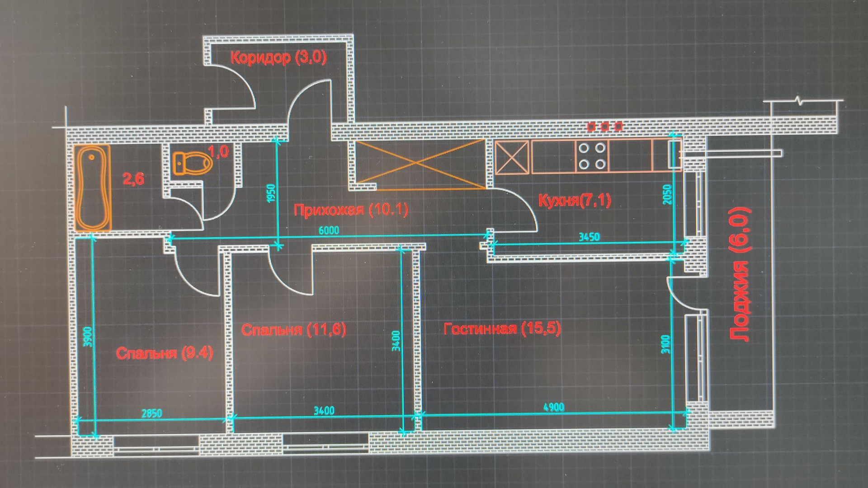Click the toilet fixture symbol
868x488 pixels.
coord(193,163)
